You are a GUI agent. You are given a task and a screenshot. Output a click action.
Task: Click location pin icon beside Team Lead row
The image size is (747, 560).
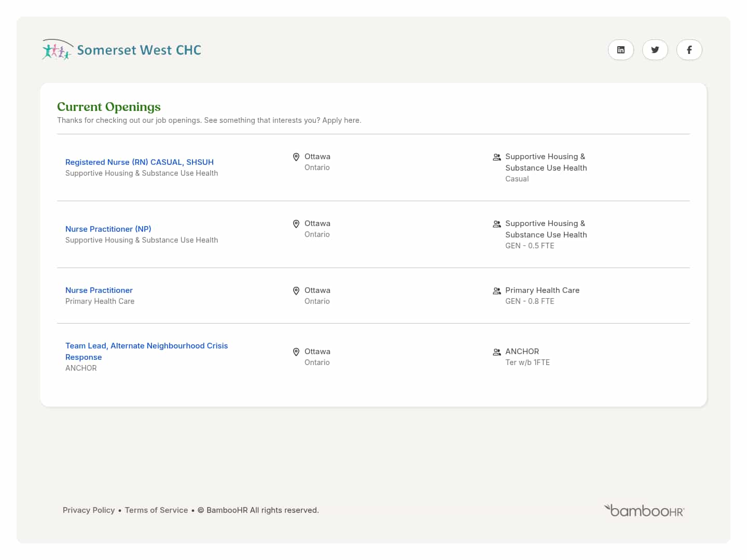pyautogui.click(x=296, y=352)
